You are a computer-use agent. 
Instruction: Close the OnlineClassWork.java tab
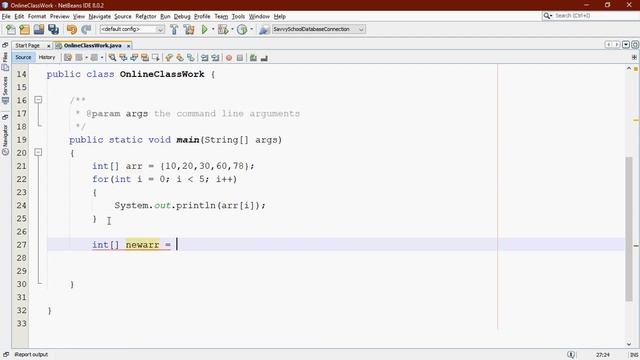[128, 46]
